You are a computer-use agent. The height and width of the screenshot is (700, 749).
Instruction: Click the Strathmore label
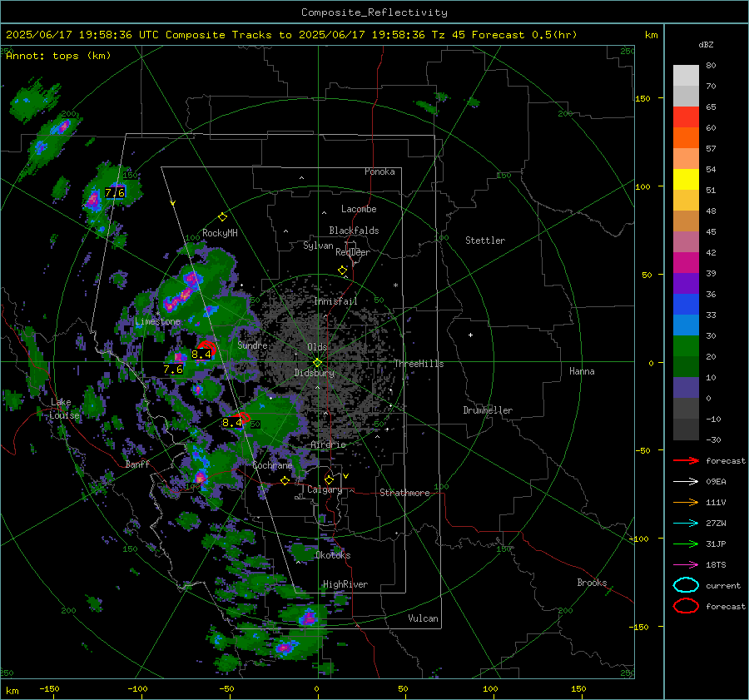pyautogui.click(x=404, y=493)
